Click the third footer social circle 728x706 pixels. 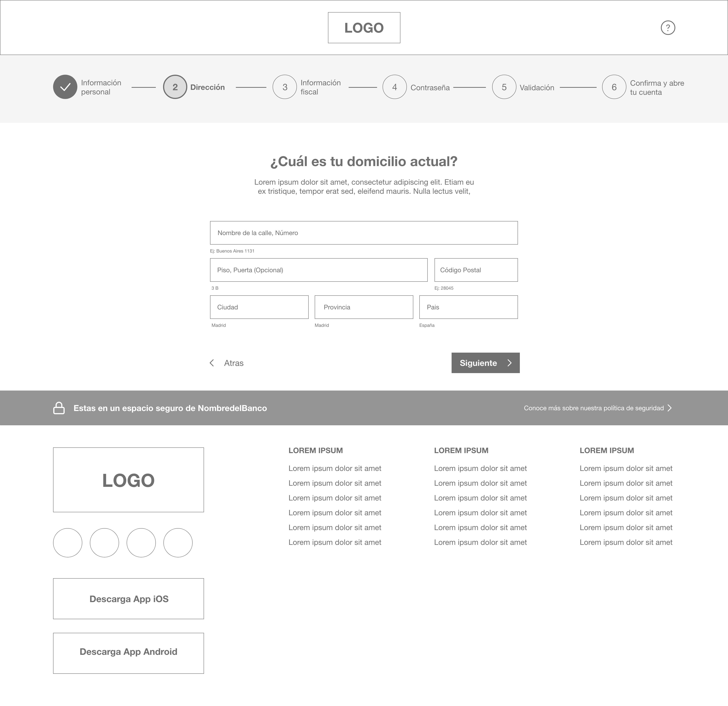click(x=141, y=543)
